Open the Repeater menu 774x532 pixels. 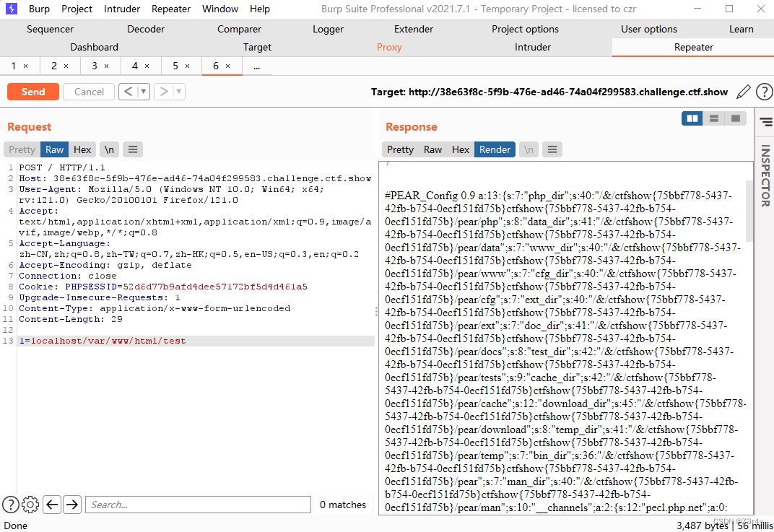click(x=171, y=9)
